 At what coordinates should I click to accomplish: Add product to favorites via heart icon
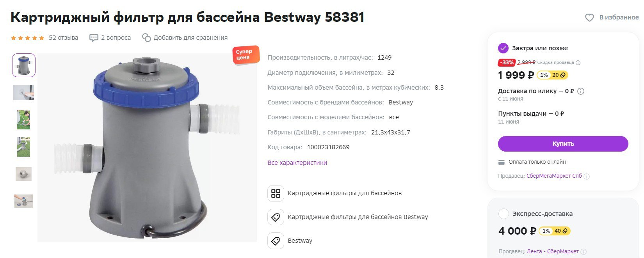[589, 18]
